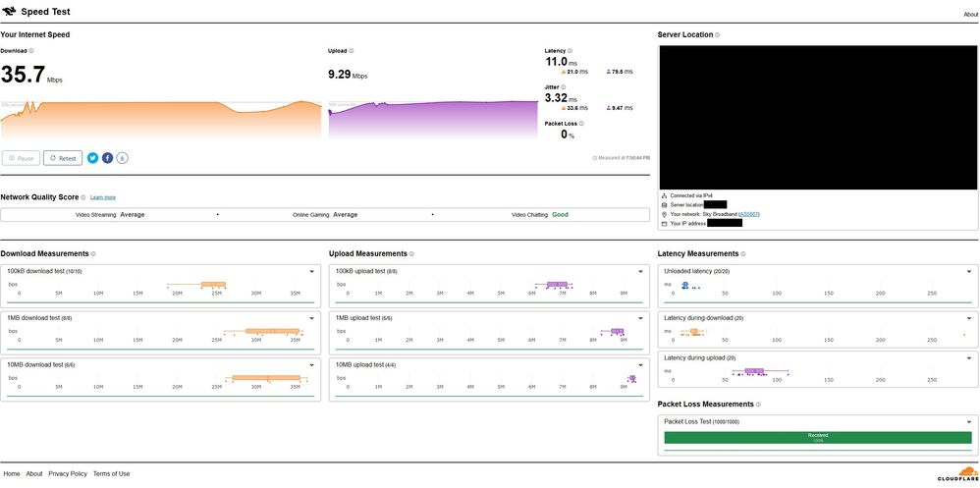Collapse the 10MB download test row
Viewport: 980px width, 488px height.
pyautogui.click(x=311, y=365)
